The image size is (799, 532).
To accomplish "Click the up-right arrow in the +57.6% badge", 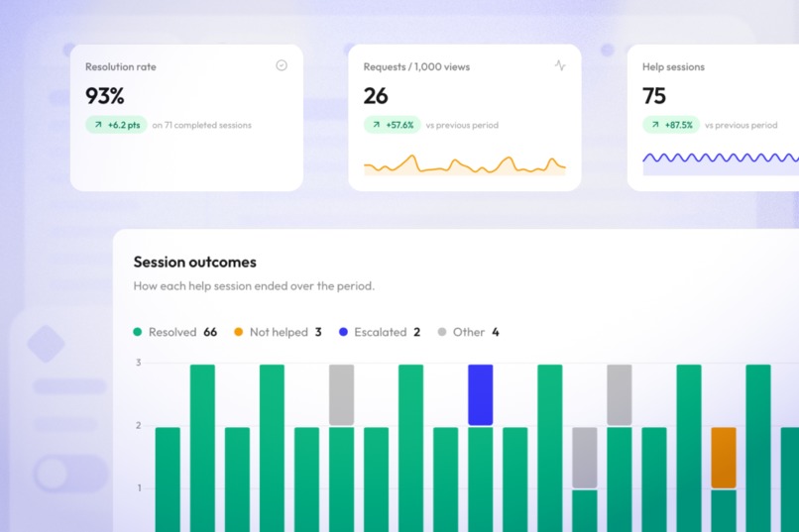I will 376,125.
